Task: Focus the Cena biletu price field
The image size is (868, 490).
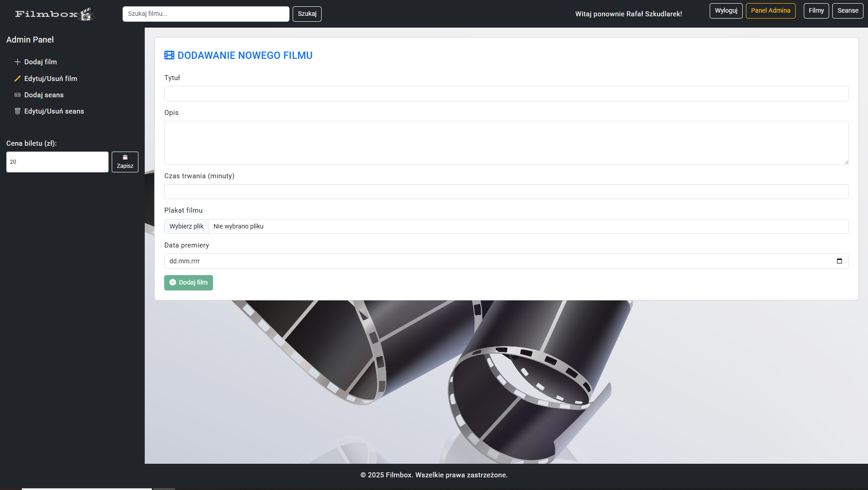Action: [x=57, y=162]
